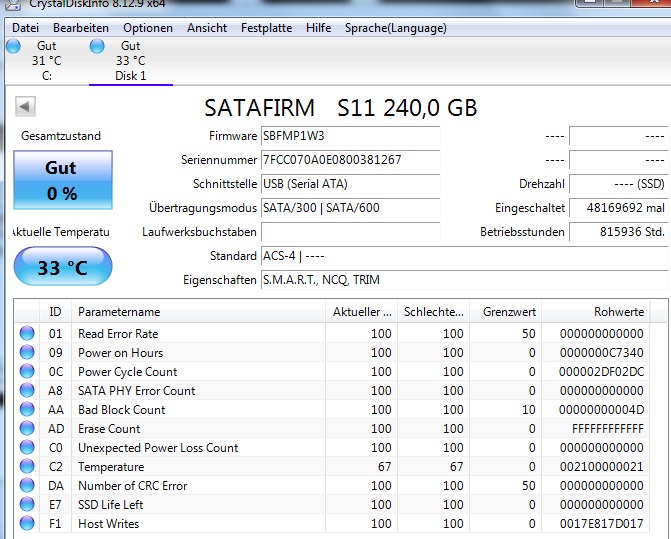Click raw value FFFFFFFFFFFF
The image size is (671, 539).
608,429
